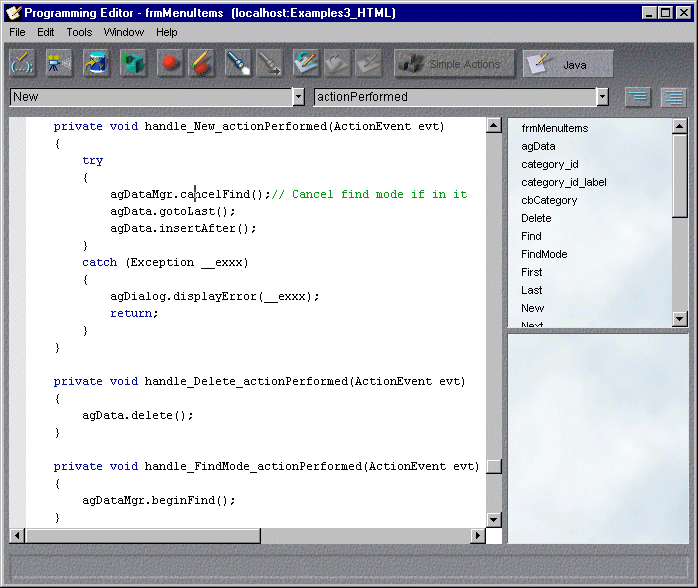This screenshot has width=698, height=588.
Task: Select First in the object list
Action: (x=532, y=272)
